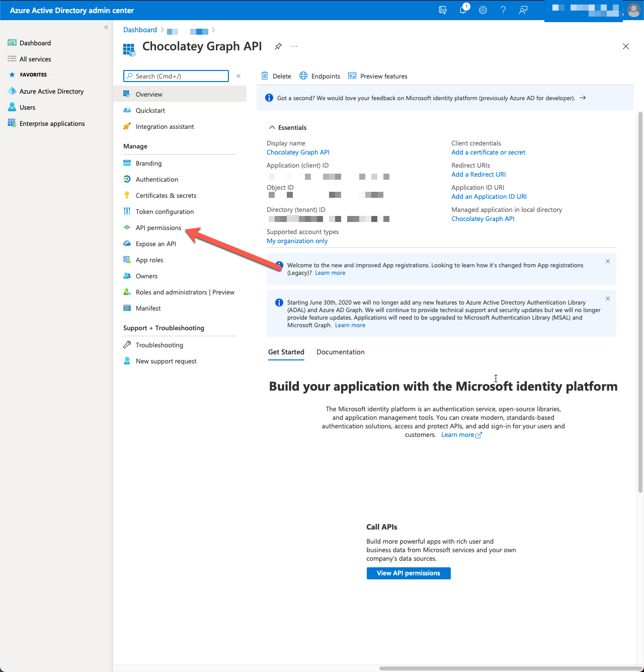Open the notifications bell icon

pyautogui.click(x=463, y=10)
